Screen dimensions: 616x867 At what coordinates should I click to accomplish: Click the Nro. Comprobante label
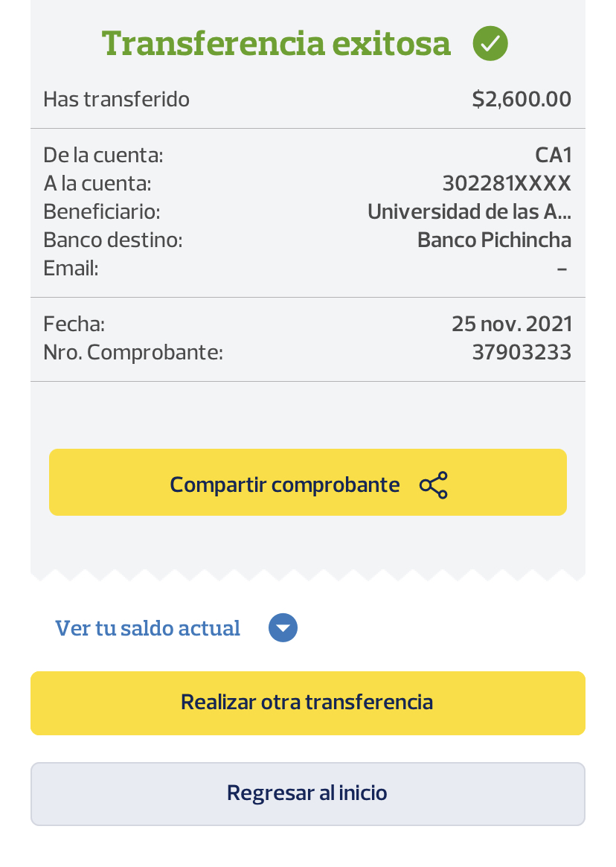pyautogui.click(x=133, y=352)
